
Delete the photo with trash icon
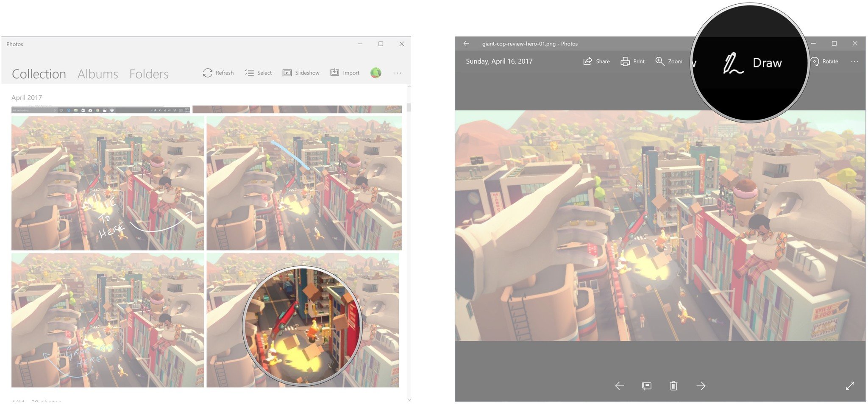673,386
